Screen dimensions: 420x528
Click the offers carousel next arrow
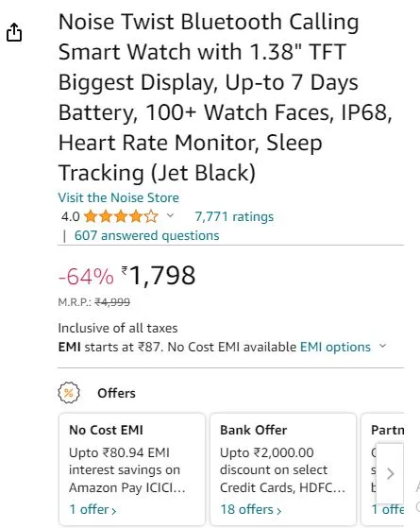pyautogui.click(x=390, y=474)
